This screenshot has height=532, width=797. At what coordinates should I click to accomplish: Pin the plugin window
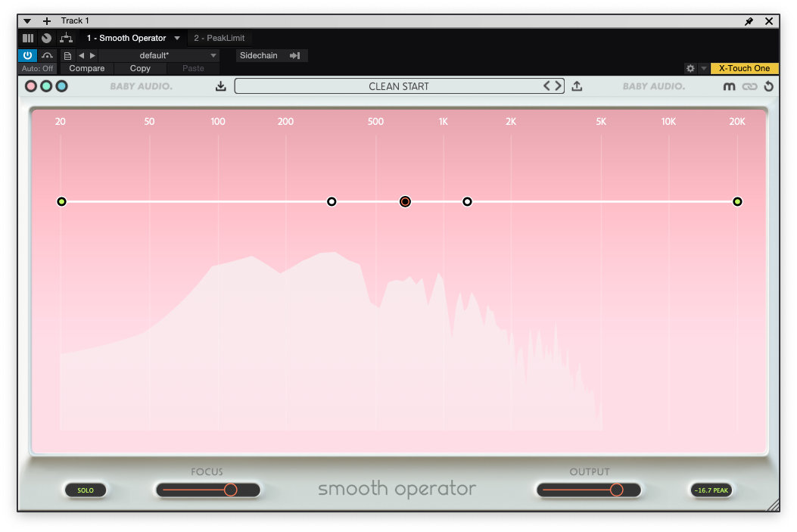click(x=749, y=21)
